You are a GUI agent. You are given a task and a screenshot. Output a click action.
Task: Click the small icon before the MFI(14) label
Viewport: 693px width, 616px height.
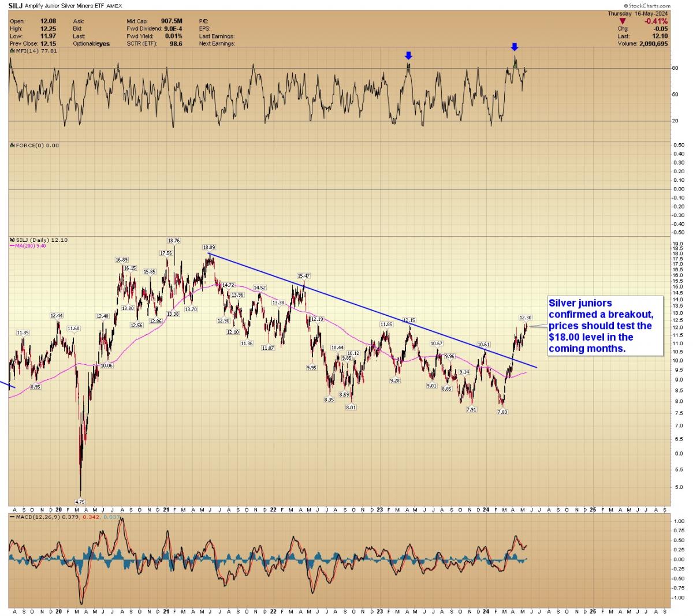(x=11, y=51)
